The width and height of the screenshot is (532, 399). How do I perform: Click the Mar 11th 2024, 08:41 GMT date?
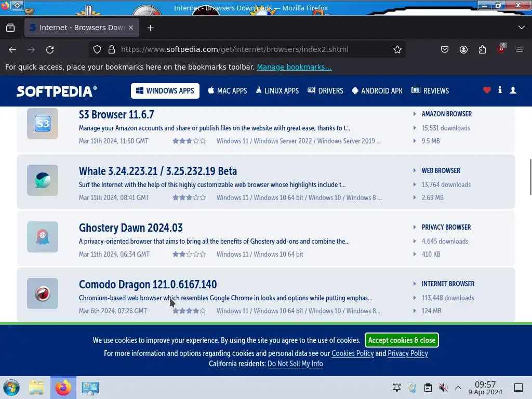point(114,198)
